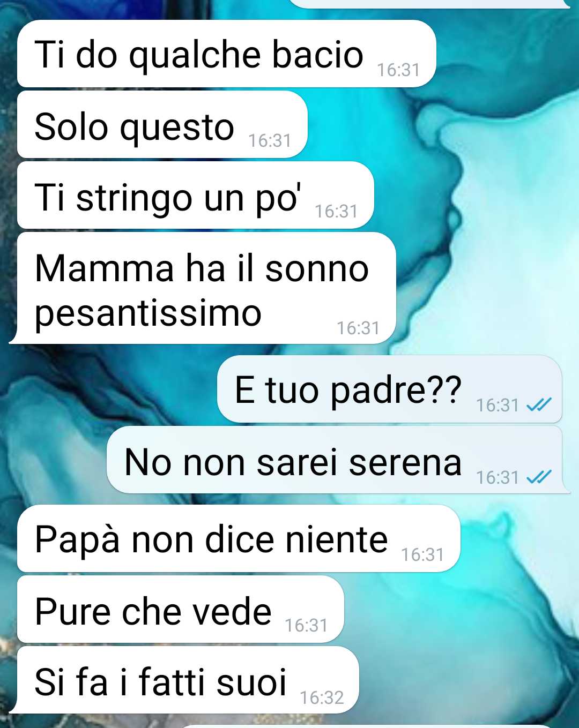Image resolution: width=579 pixels, height=728 pixels.
Task: Tap the "Ti stringo un po'" message
Action: (x=195, y=196)
